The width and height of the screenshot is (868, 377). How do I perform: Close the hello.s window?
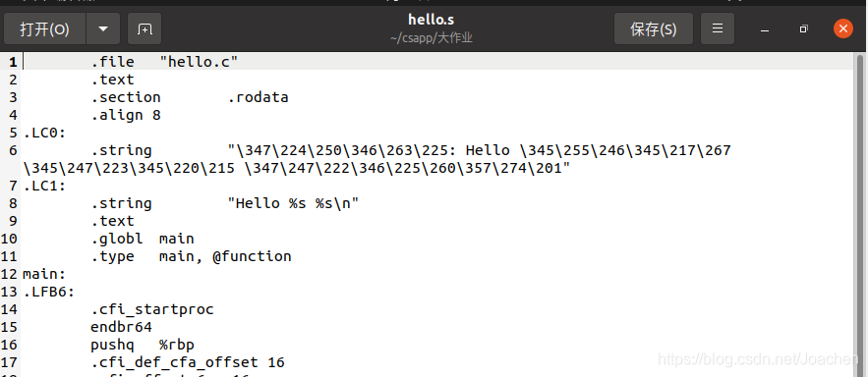[843, 28]
